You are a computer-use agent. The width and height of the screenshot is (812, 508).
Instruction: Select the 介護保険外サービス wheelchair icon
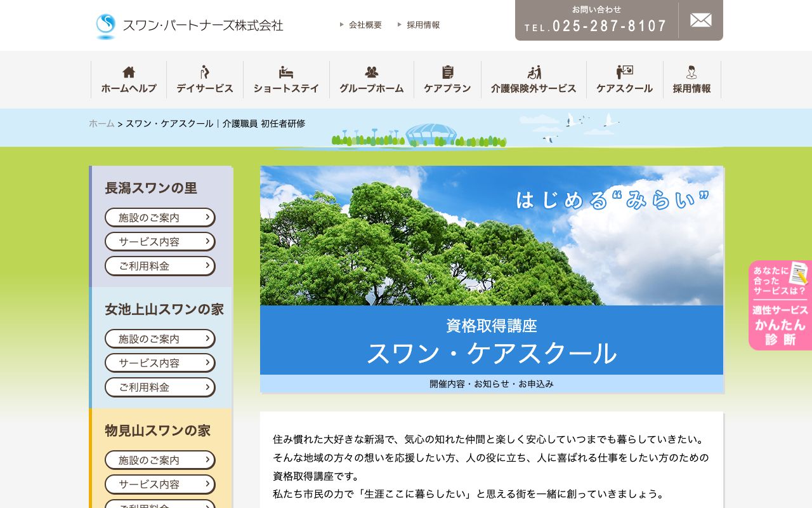pyautogui.click(x=534, y=71)
